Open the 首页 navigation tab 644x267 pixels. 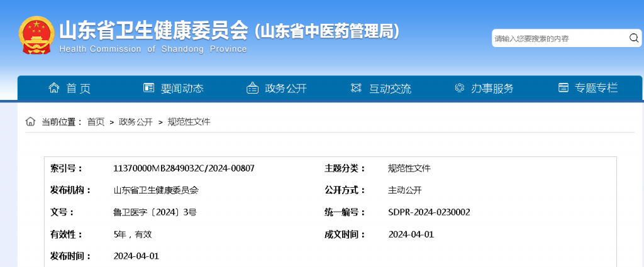click(79, 88)
